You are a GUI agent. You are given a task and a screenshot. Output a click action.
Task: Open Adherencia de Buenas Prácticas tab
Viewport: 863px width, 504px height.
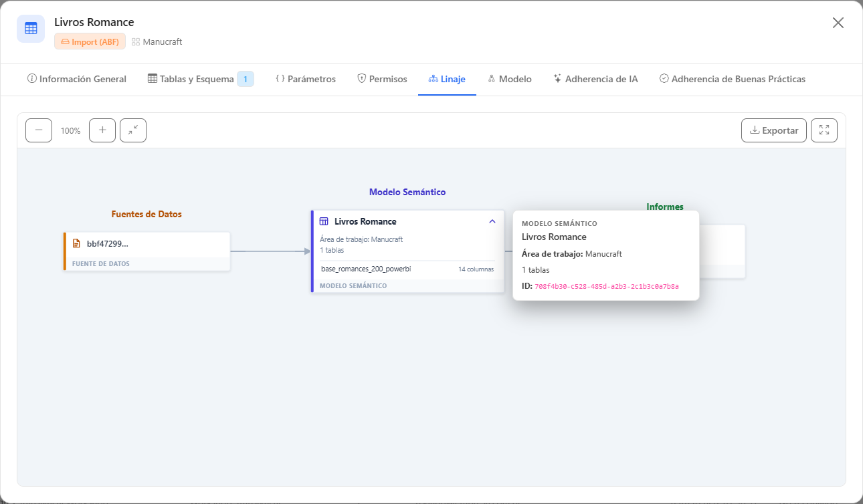pos(732,79)
